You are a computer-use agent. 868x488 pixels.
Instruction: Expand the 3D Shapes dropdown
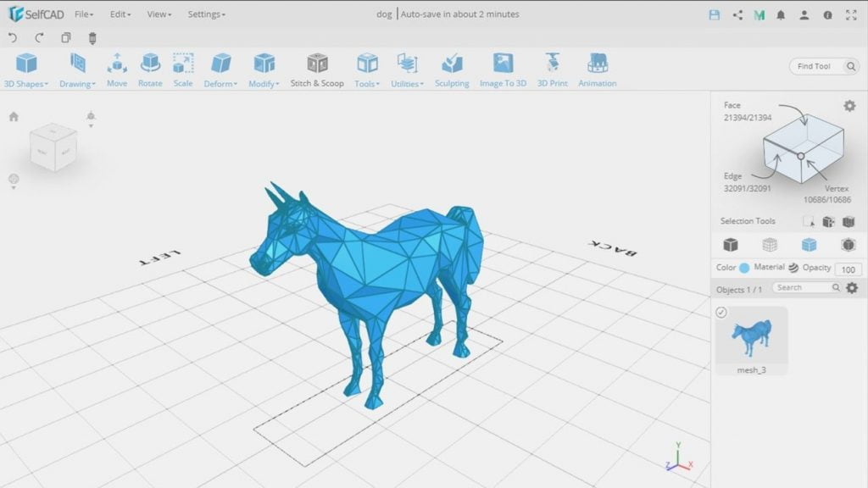tap(26, 70)
